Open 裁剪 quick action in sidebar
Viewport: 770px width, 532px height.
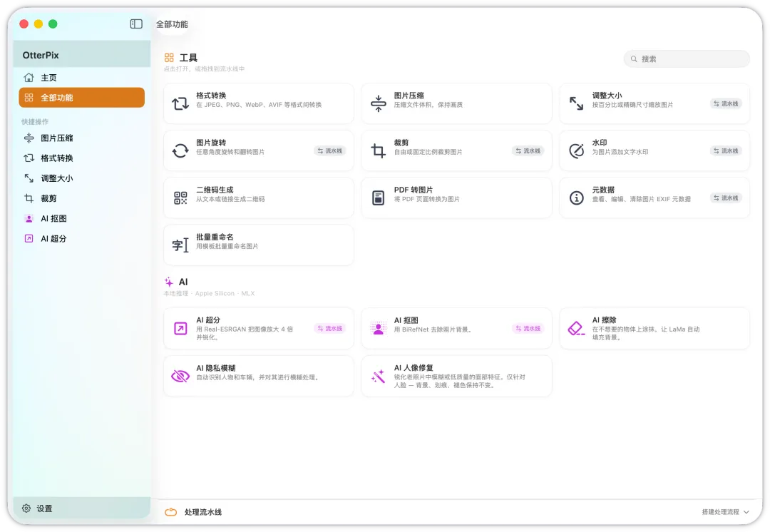coord(81,198)
